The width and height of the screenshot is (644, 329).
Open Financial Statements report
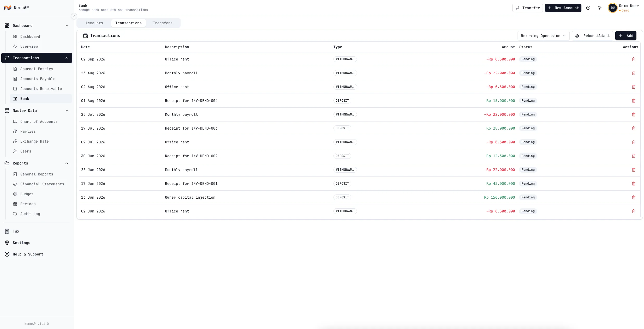pyautogui.click(x=41, y=184)
